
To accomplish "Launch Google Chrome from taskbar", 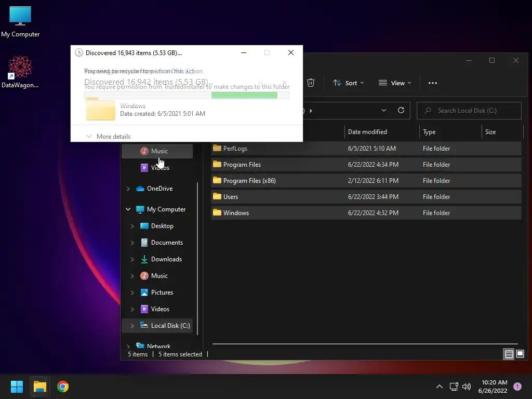I will pyautogui.click(x=63, y=387).
